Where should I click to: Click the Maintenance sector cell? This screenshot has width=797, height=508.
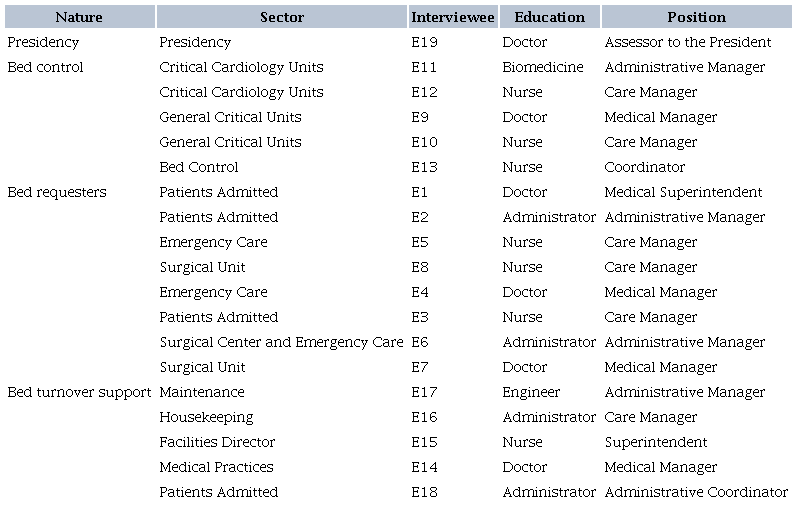[202, 392]
